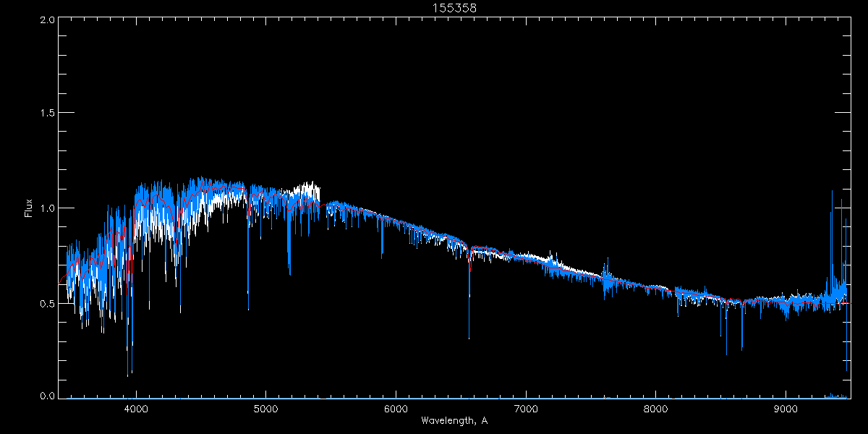Click the 0.0 y-axis tick label
The width and height of the screenshot is (868, 434).
[48, 396]
